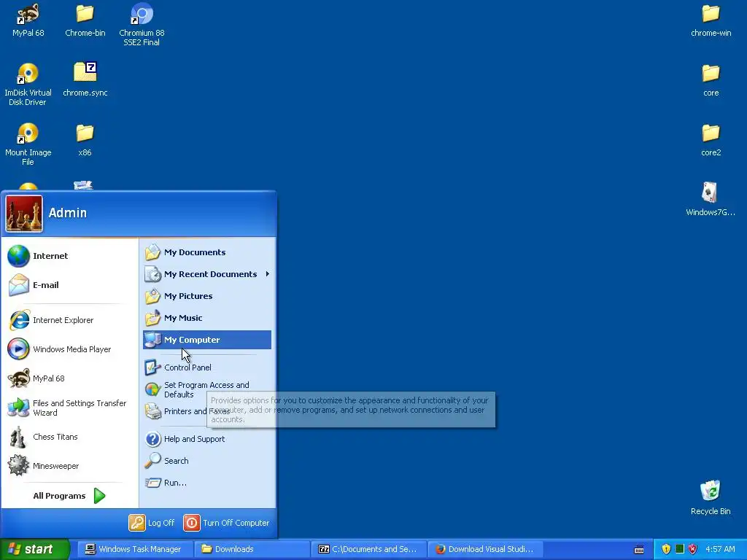Open the x86 folder on desktop
The height and width of the screenshot is (560, 747).
pos(85,140)
